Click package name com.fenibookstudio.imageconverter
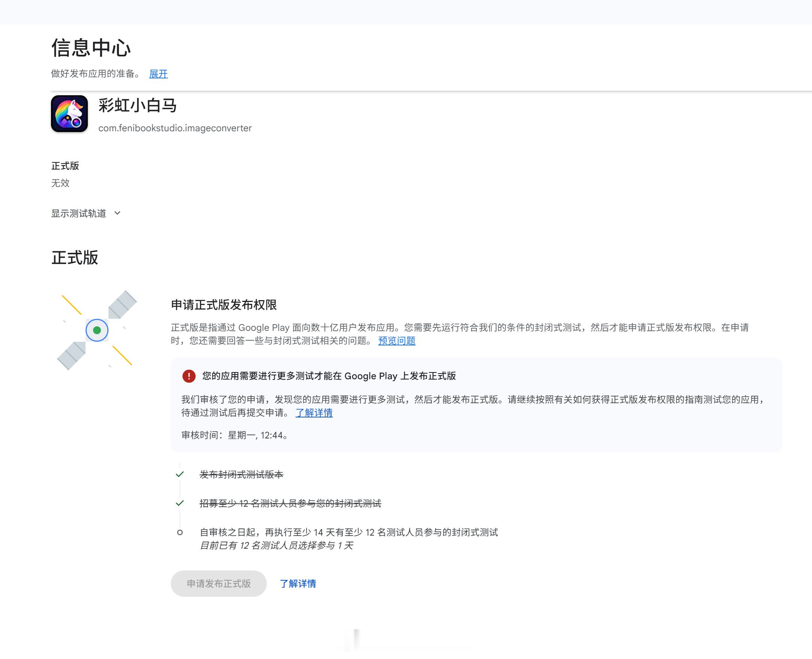 (175, 128)
